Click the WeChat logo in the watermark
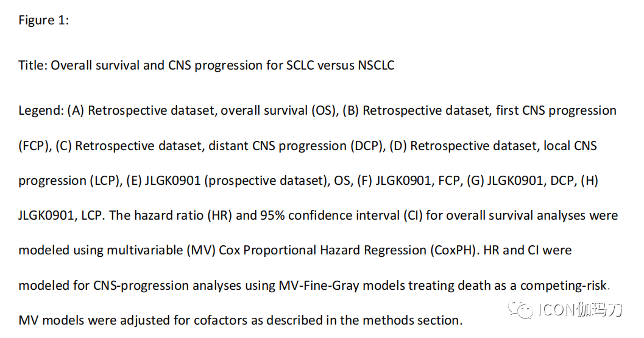Screen dimensions: 644x338 point(520,308)
